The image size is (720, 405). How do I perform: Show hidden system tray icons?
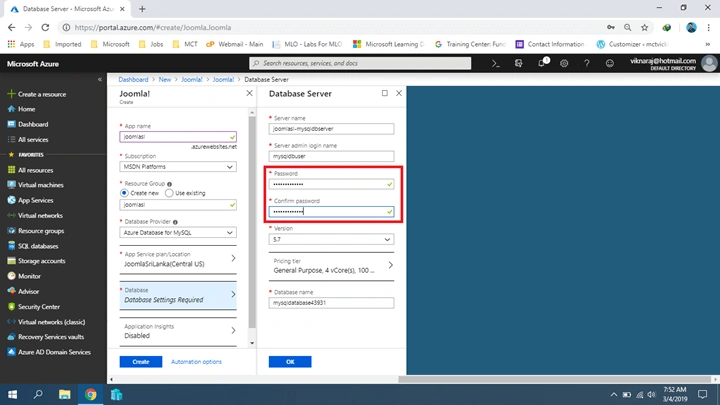pyautogui.click(x=613, y=394)
